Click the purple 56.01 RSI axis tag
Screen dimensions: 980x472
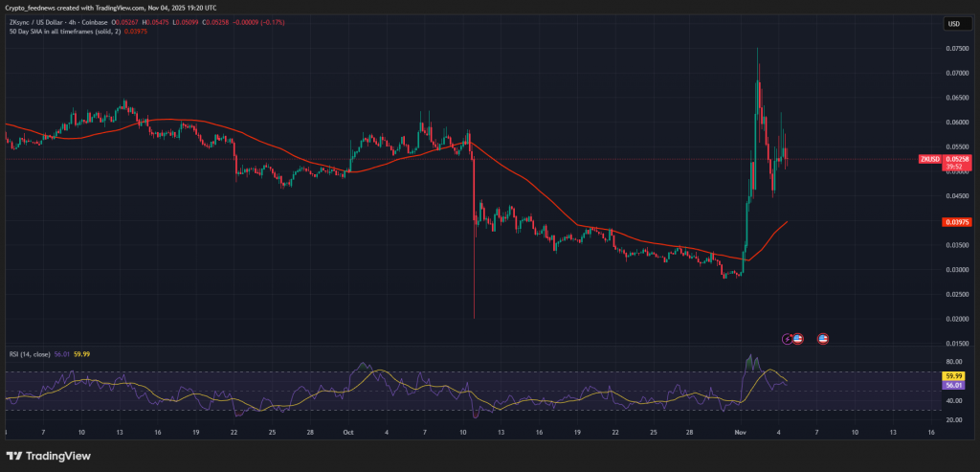(x=954, y=386)
